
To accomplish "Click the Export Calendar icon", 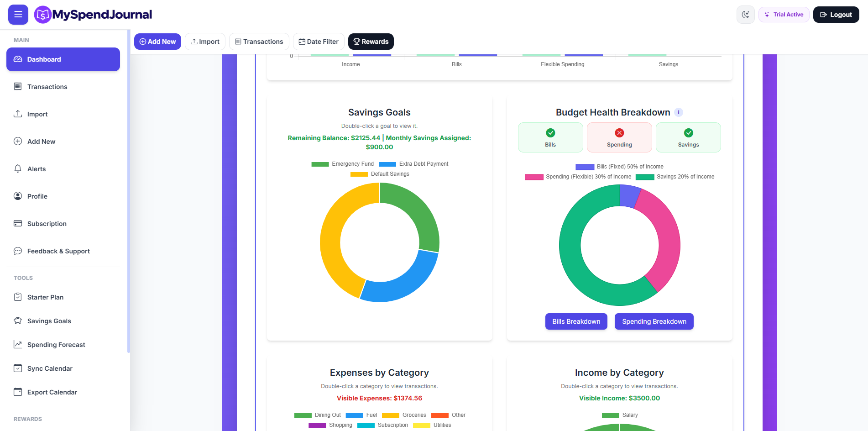I will pyautogui.click(x=18, y=392).
